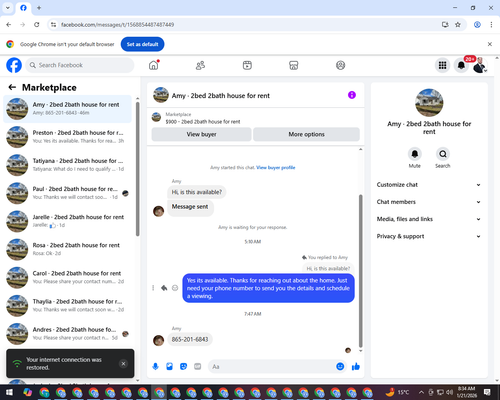This screenshot has width=500, height=400.
Task: View site information icon in address bar
Action: click(x=53, y=25)
